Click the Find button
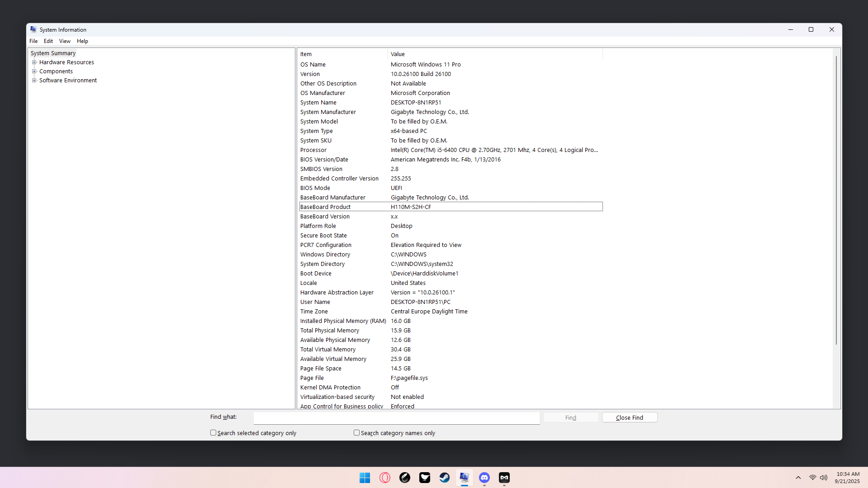Screen dimensions: 868x488 [571, 417]
